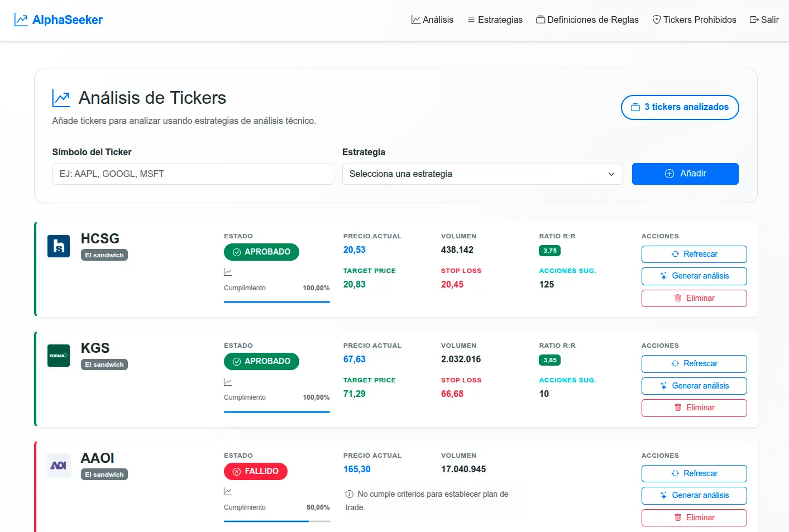
Task: Click KGS target price 71,29
Action: click(355, 394)
